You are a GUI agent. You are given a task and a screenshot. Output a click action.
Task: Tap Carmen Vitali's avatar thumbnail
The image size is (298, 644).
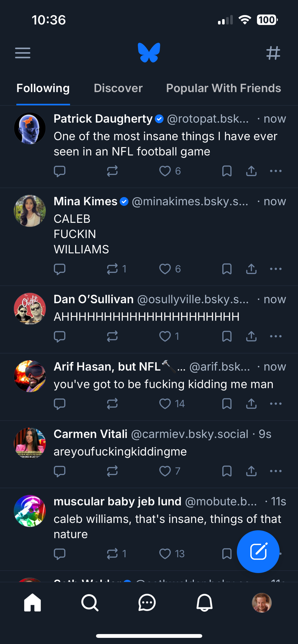point(30,443)
